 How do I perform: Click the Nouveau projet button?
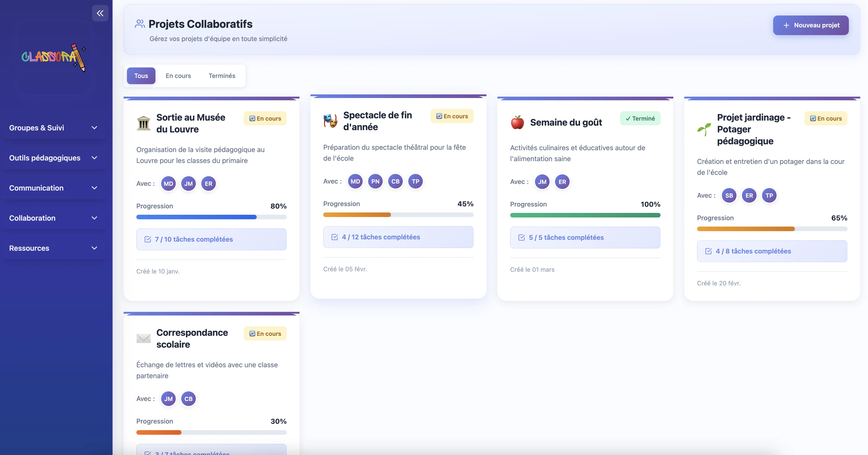(x=810, y=25)
